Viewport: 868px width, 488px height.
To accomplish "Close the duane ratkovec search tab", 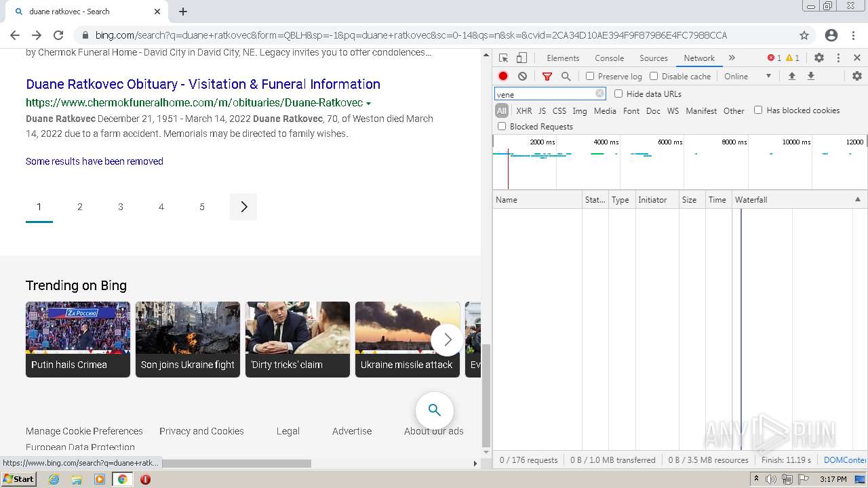I will click(x=157, y=12).
